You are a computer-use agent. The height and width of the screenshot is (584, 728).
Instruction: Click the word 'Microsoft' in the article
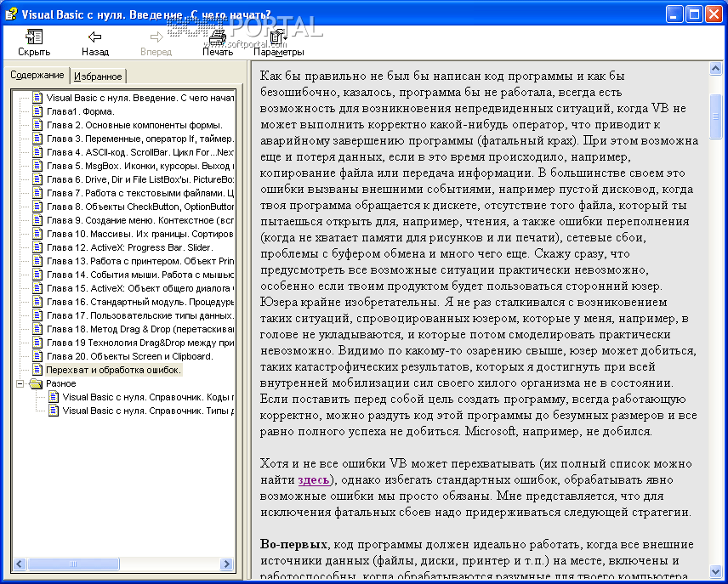click(x=490, y=431)
